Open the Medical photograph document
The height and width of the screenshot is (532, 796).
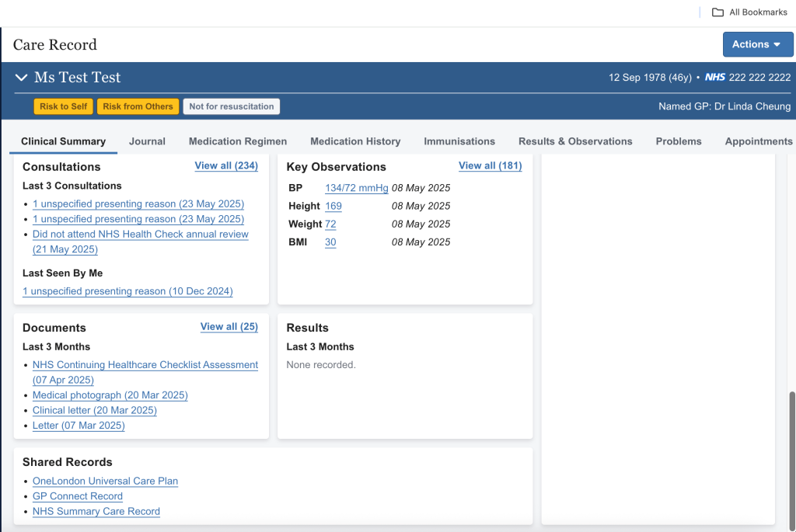tap(110, 395)
